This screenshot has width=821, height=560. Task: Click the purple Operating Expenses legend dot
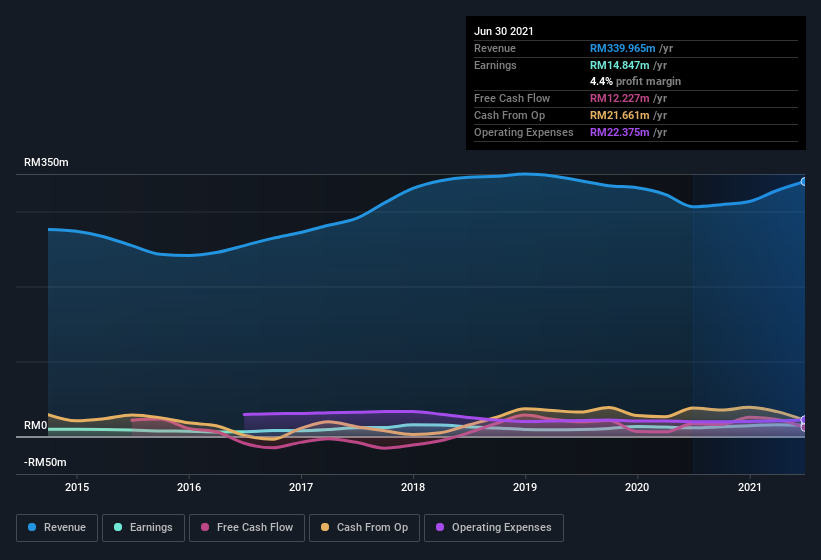click(440, 527)
